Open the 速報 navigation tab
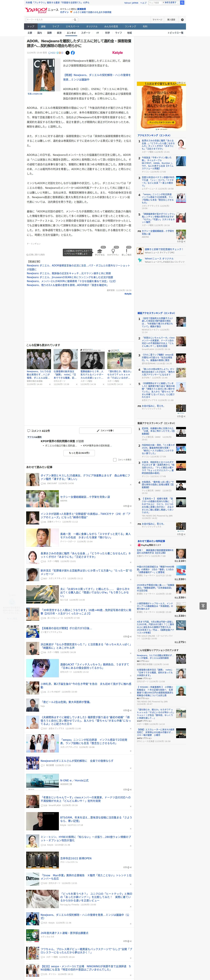This screenshot has height=980, width=210. [43, 27]
